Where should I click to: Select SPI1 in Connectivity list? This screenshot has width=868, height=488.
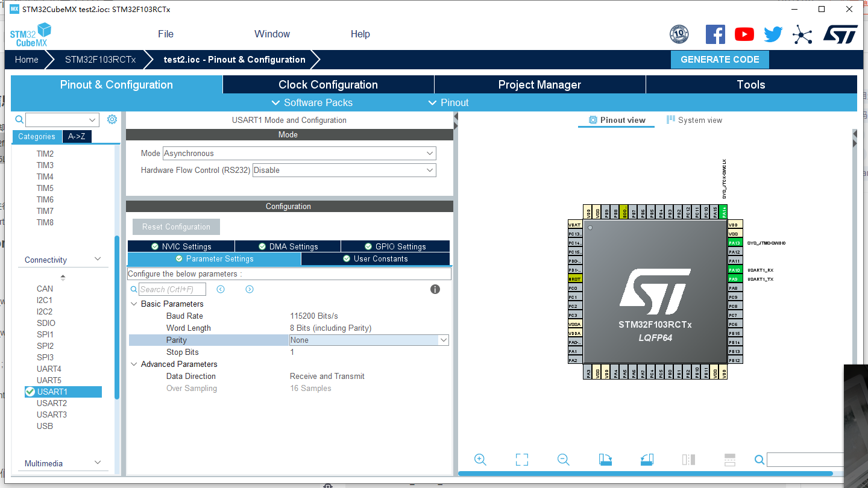tap(45, 335)
